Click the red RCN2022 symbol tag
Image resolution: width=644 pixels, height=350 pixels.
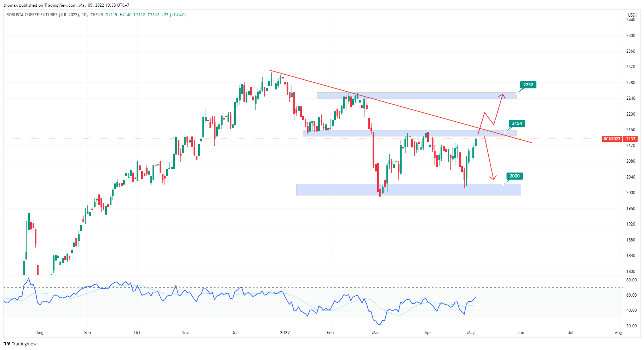(x=612, y=139)
